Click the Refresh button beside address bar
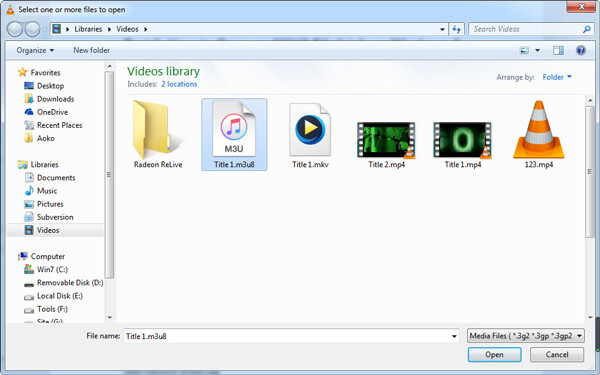Screen dimensions: 600x375 [x=457, y=29]
